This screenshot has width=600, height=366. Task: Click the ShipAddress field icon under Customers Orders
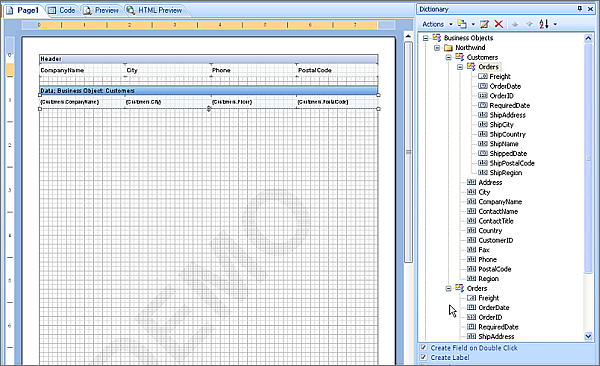coord(483,115)
